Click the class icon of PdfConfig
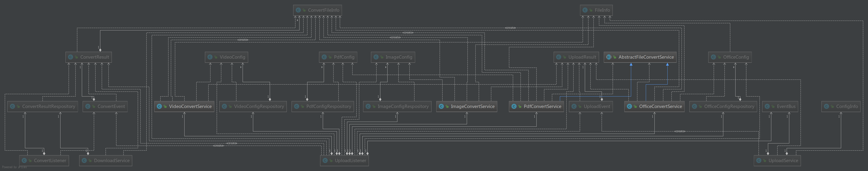This screenshot has height=171, width=868. [x=324, y=57]
